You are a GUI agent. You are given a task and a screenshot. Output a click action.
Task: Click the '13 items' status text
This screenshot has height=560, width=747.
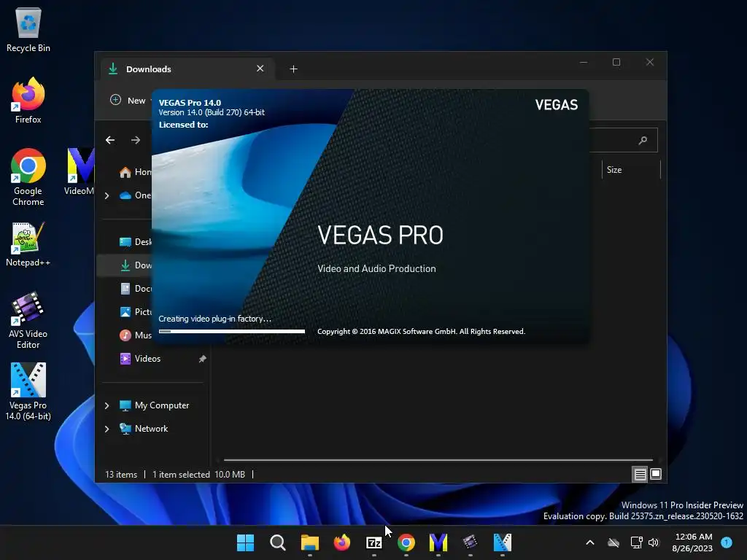[121, 474]
